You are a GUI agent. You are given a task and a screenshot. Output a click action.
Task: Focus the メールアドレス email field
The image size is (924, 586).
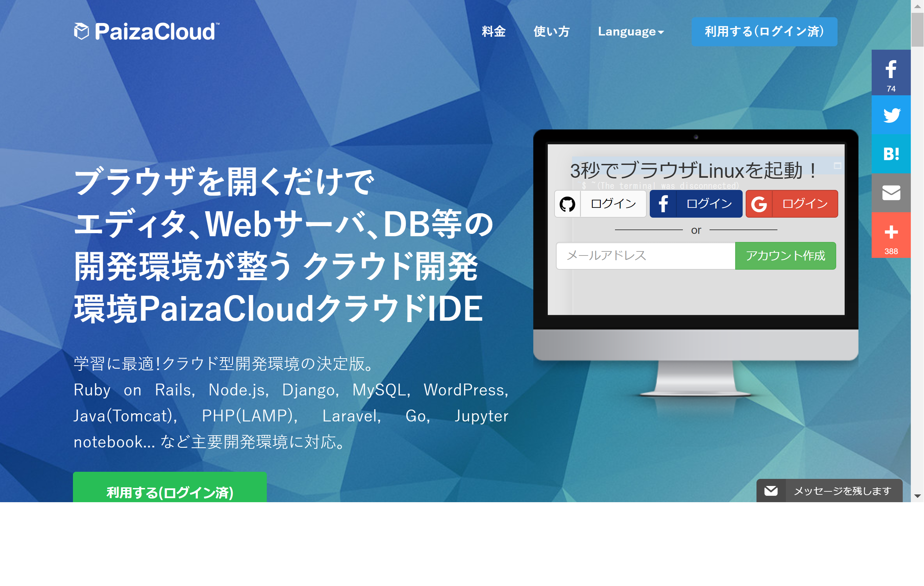coord(645,256)
